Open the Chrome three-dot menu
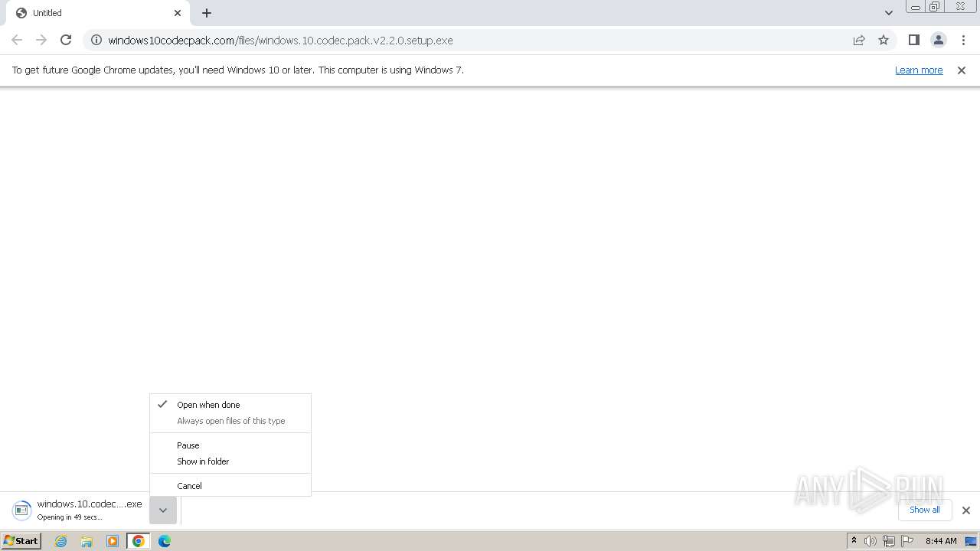This screenshot has width=980, height=551. (962, 40)
